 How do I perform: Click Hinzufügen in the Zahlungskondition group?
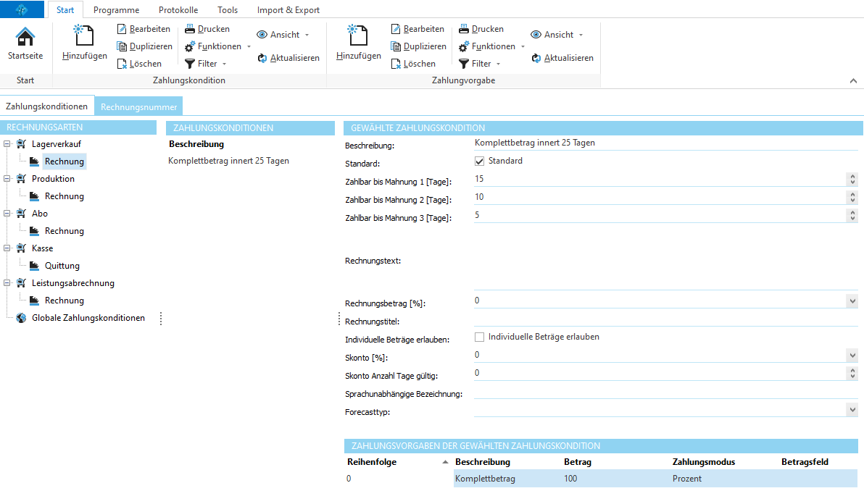pyautogui.click(x=84, y=42)
